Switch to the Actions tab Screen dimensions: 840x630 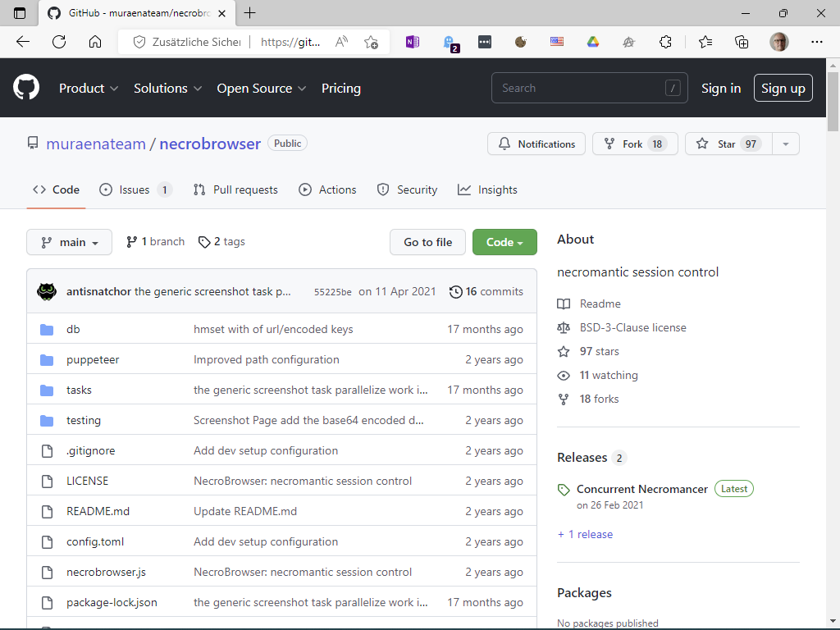coord(327,189)
